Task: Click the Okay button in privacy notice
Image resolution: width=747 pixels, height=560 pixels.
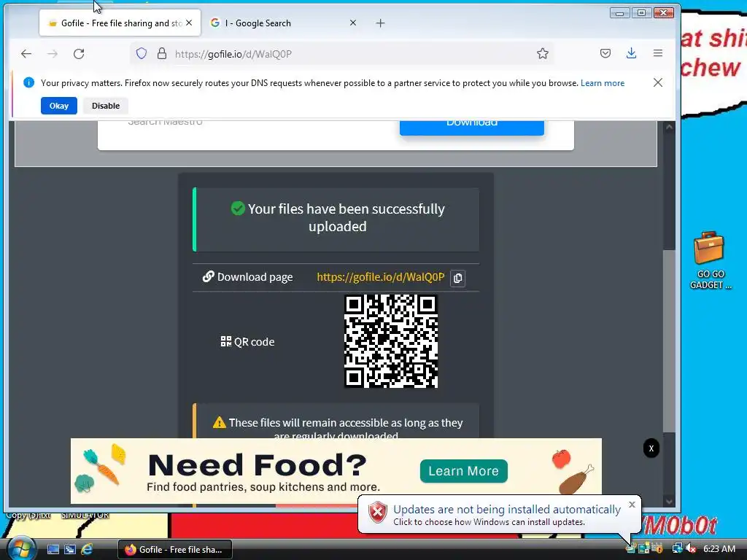Action: (x=59, y=106)
